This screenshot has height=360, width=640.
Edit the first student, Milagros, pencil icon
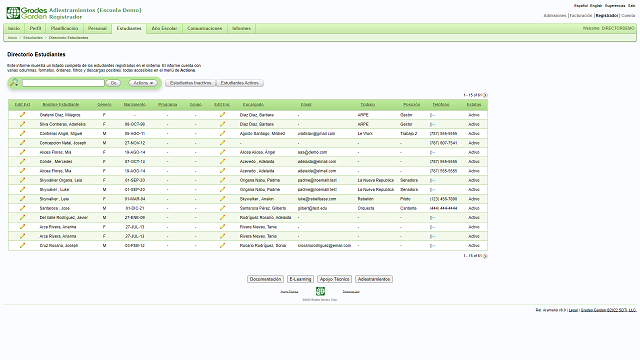click(x=22, y=115)
